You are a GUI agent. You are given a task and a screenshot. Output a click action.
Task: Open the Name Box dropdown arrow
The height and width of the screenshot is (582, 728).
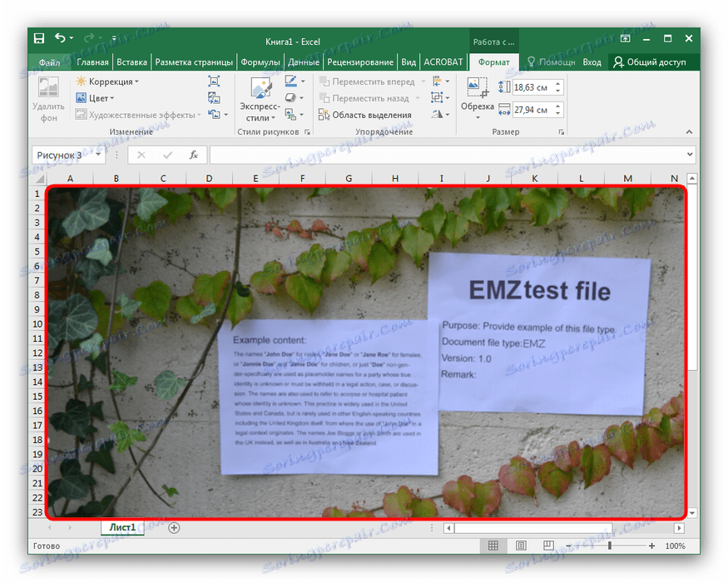click(98, 155)
